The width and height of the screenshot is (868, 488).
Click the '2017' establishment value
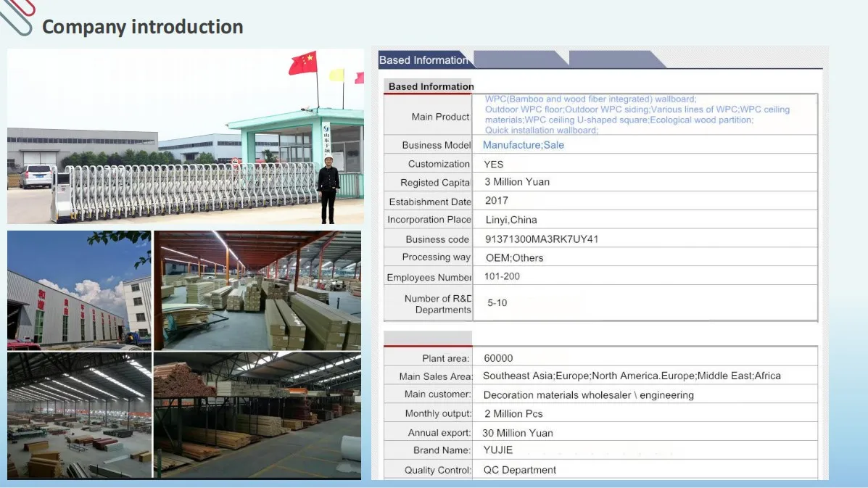497,201
